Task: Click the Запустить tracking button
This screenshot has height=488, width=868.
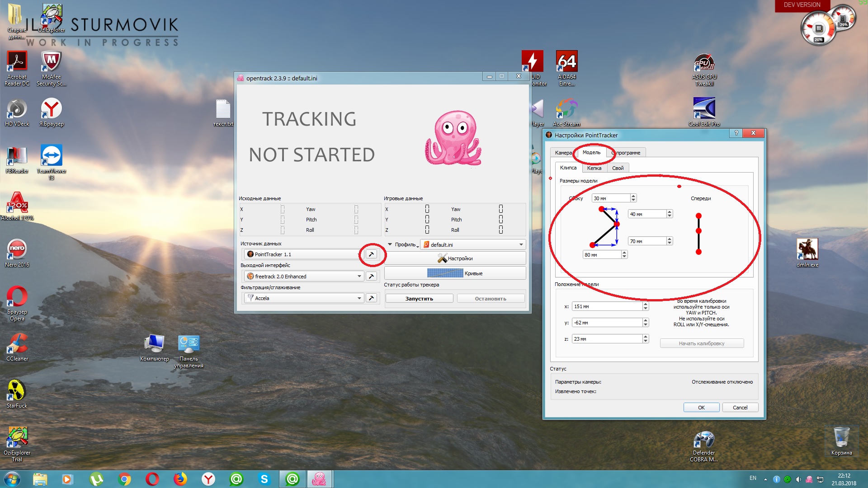Action: 419,299
